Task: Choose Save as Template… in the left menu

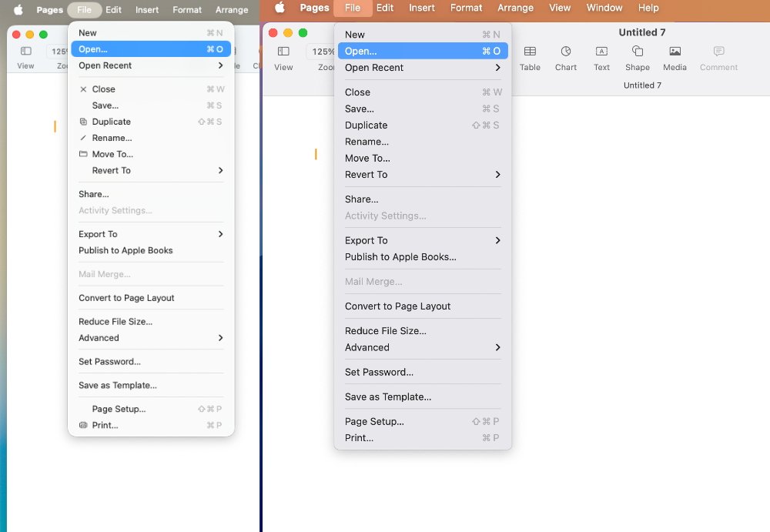Action: 151,385
